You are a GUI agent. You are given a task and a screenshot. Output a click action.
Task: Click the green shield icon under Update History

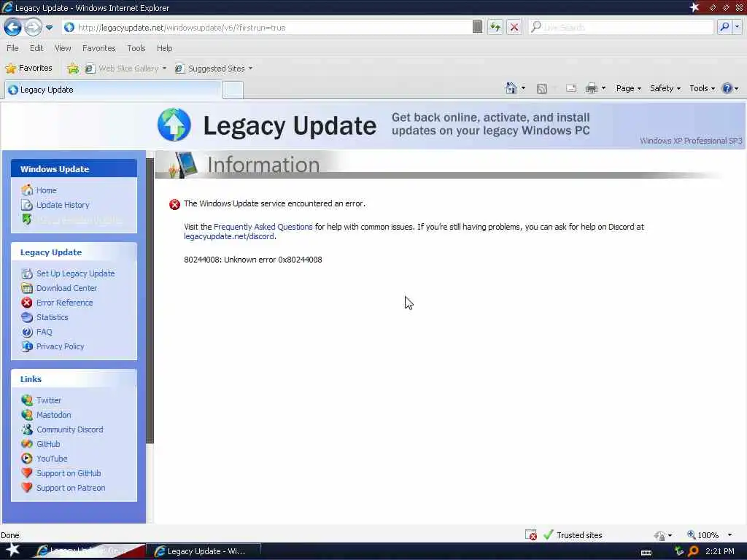pos(27,219)
